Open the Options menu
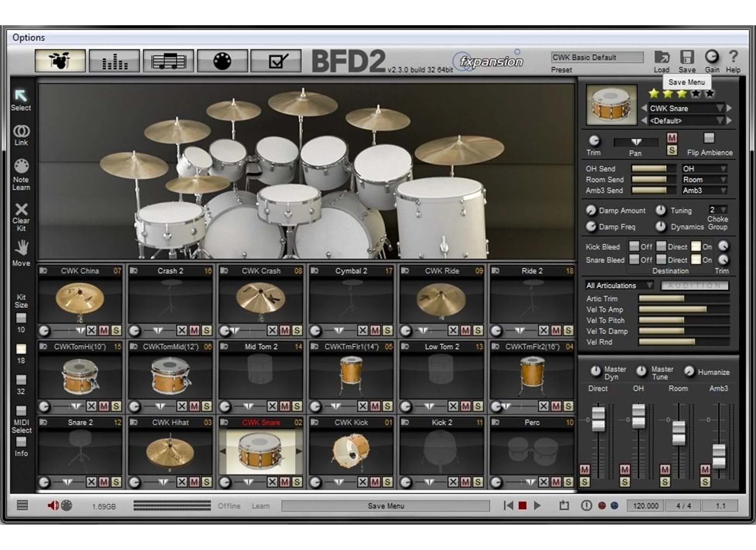The width and height of the screenshot is (756, 550). (x=29, y=37)
